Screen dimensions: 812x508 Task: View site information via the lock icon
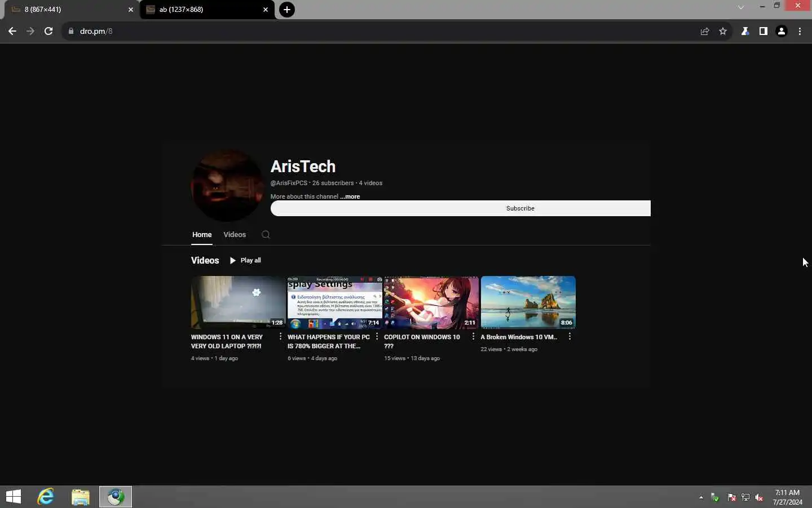(x=71, y=31)
